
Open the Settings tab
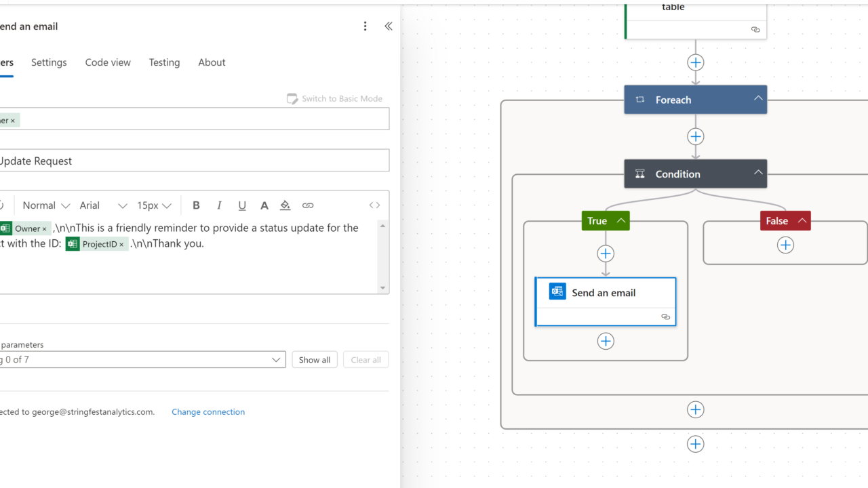pyautogui.click(x=49, y=62)
